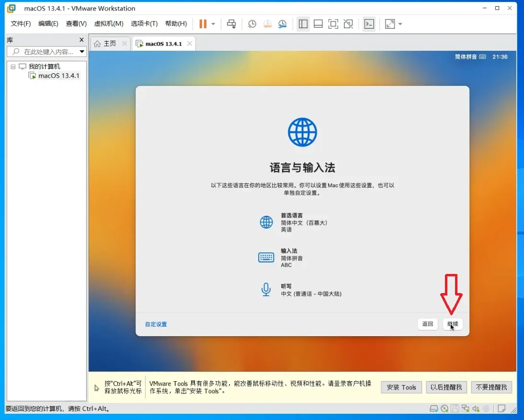Click the macOS clock 21:36

click(500, 57)
